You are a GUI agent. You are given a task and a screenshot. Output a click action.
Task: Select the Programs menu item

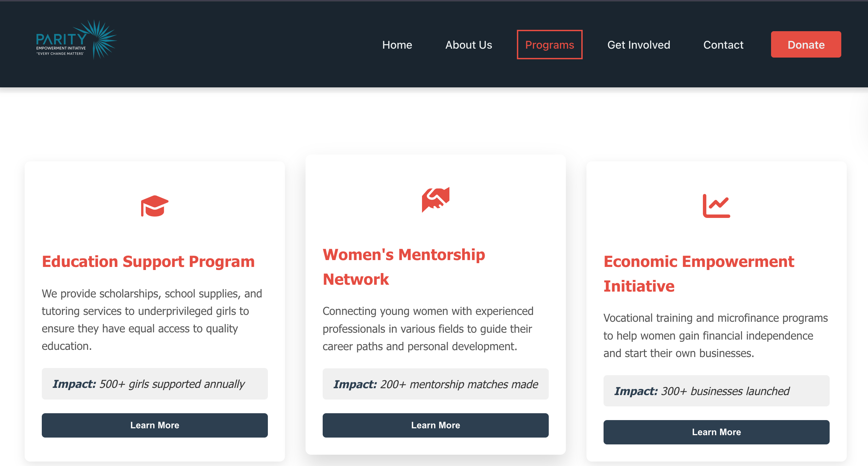pos(549,45)
